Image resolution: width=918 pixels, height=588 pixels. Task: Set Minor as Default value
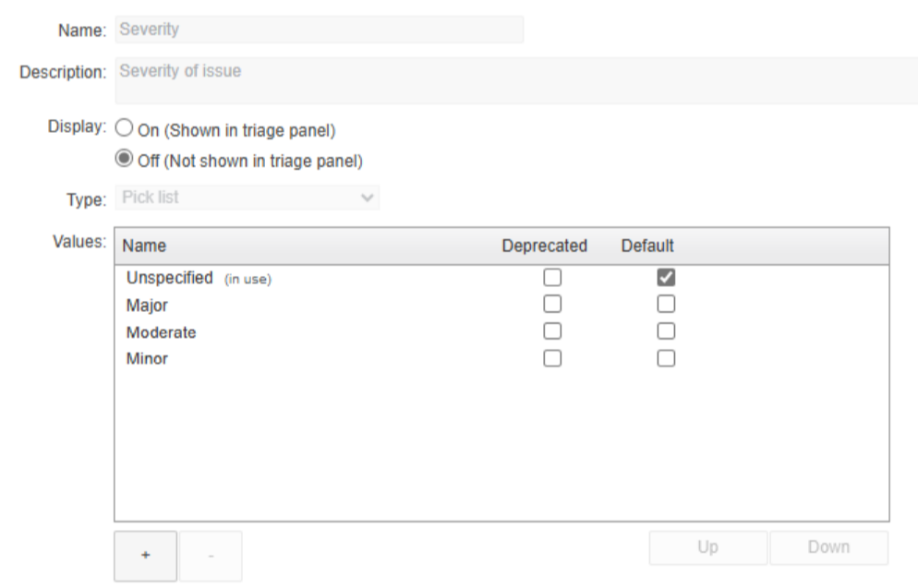tap(666, 358)
